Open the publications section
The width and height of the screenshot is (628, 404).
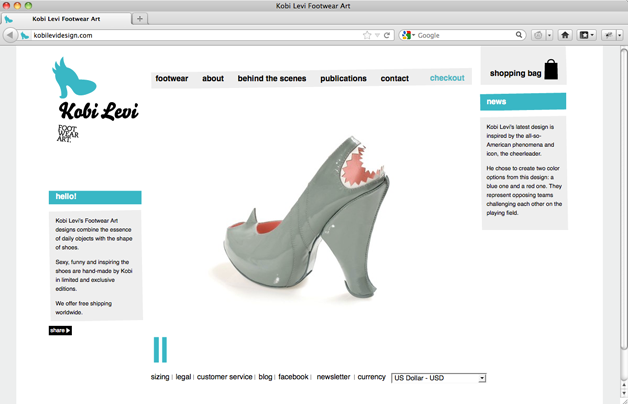coord(343,78)
